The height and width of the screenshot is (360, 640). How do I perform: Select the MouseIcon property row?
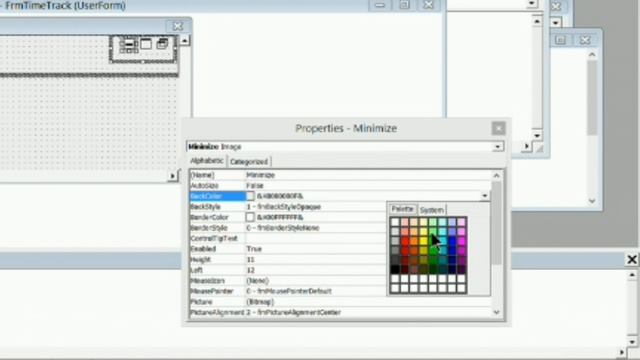[287, 281]
